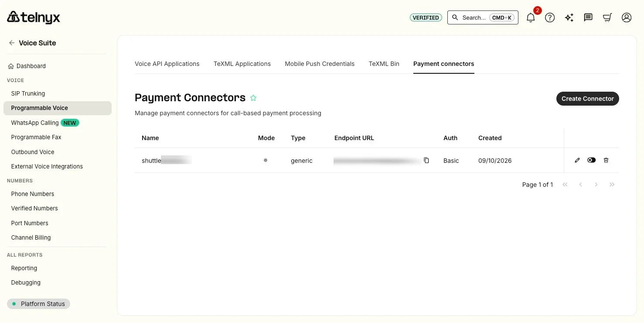The width and height of the screenshot is (644, 323).
Task: Go to the next page arrow
Action: pos(596,185)
